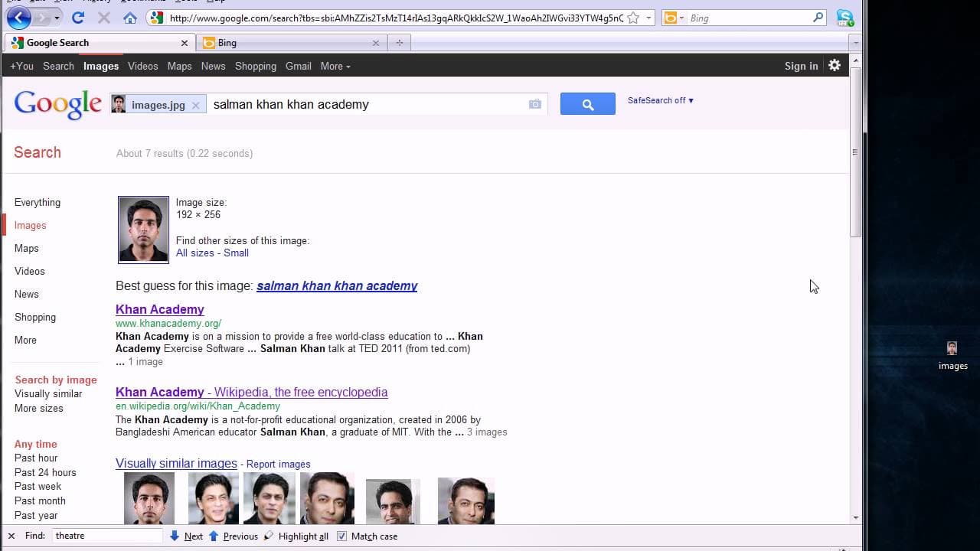Open the Khan Academy result title
980x551 pixels.
[x=160, y=309]
